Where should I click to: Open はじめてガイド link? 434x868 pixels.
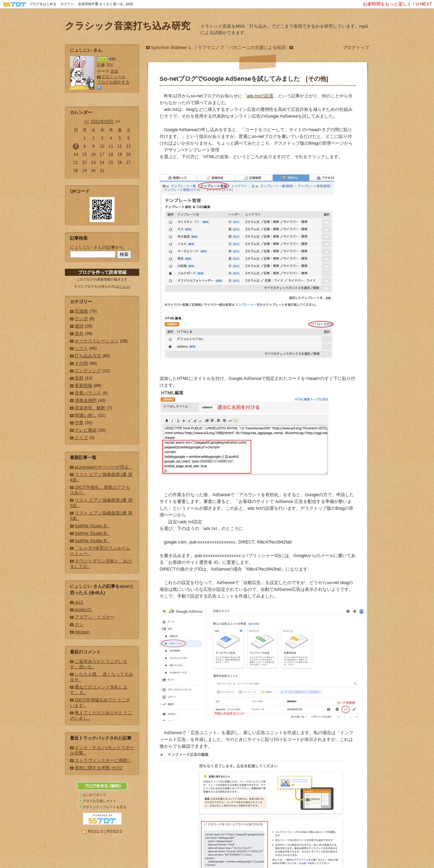pos(94,795)
